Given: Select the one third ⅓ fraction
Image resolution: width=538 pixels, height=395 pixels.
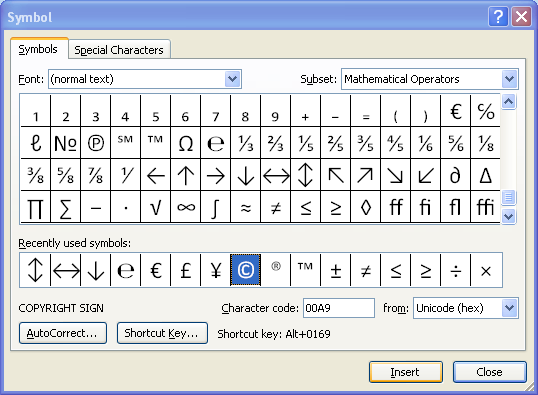Looking at the screenshot, I should [x=246, y=143].
